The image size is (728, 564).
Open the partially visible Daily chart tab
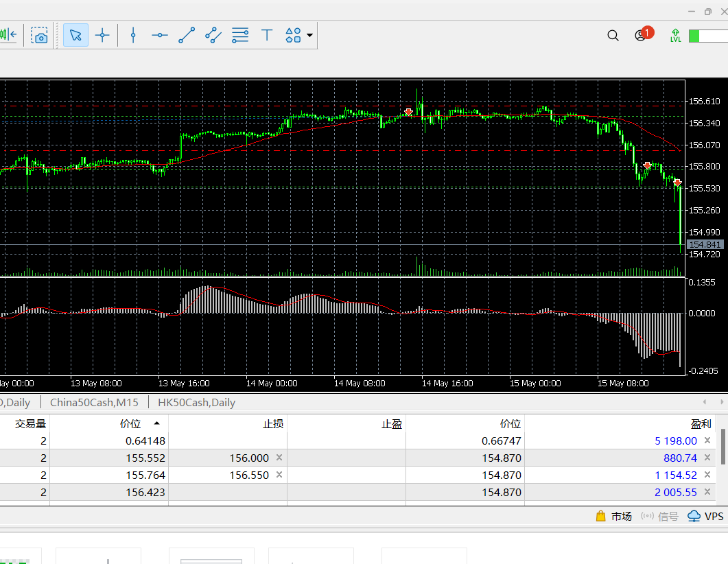coord(15,403)
